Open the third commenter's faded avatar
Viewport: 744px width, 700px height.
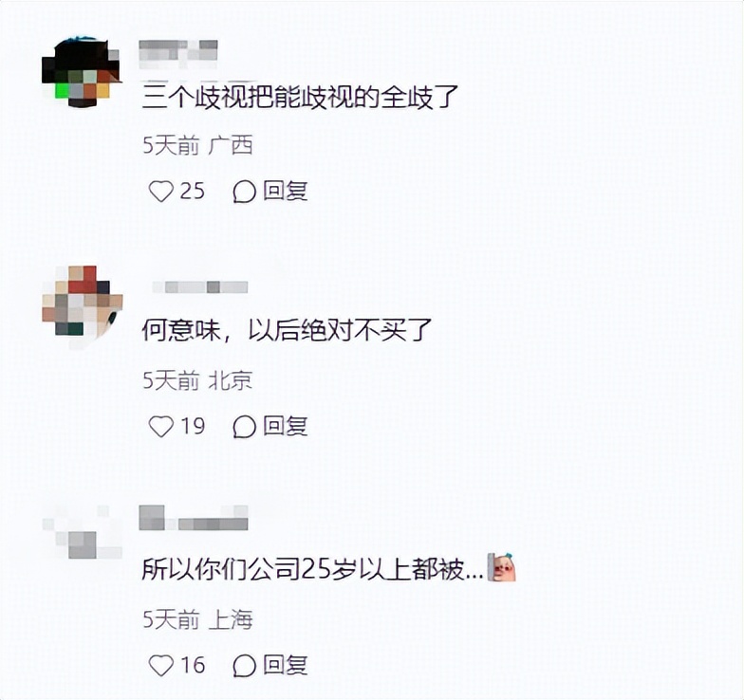pyautogui.click(x=82, y=532)
